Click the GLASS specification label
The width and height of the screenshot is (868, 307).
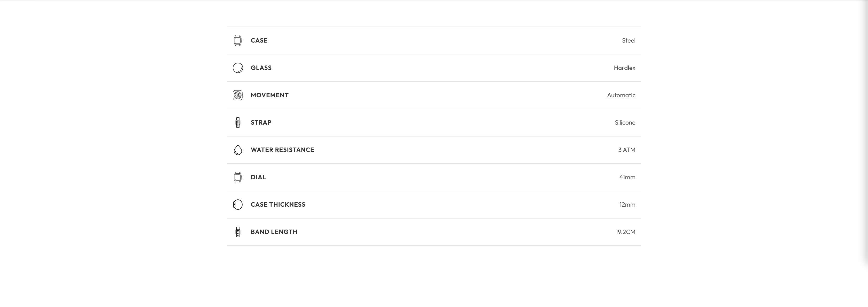tap(261, 68)
